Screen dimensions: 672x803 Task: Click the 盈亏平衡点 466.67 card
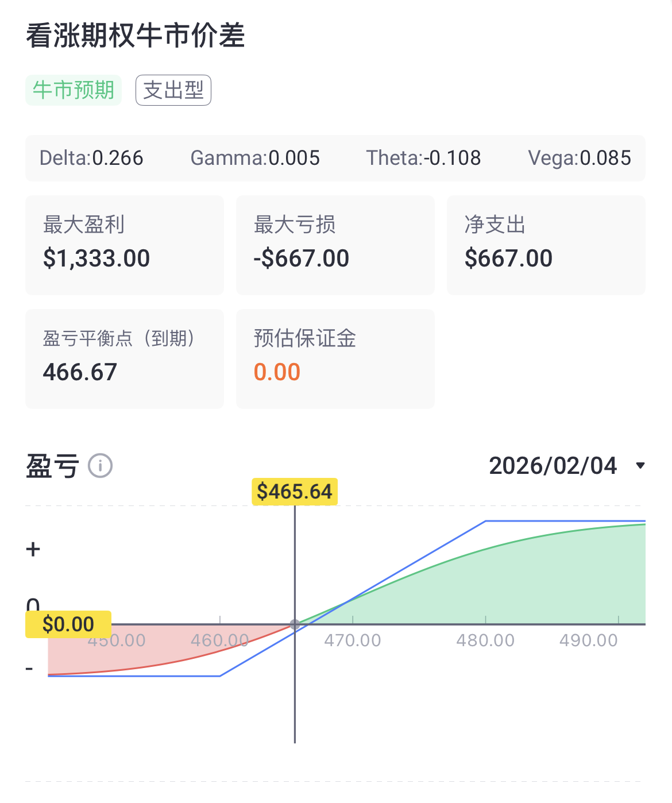pyautogui.click(x=125, y=359)
